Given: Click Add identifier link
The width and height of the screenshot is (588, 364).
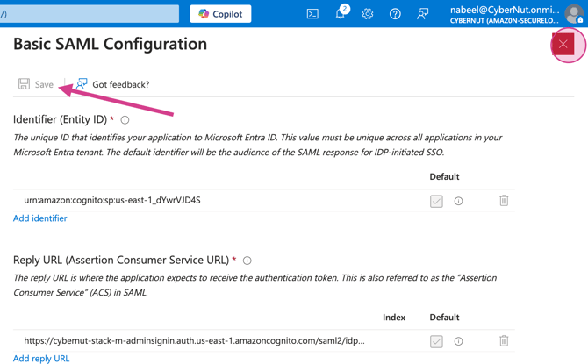Looking at the screenshot, I should click(40, 218).
